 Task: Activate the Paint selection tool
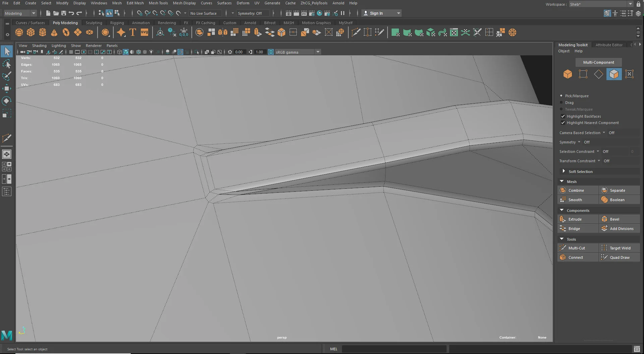7,76
